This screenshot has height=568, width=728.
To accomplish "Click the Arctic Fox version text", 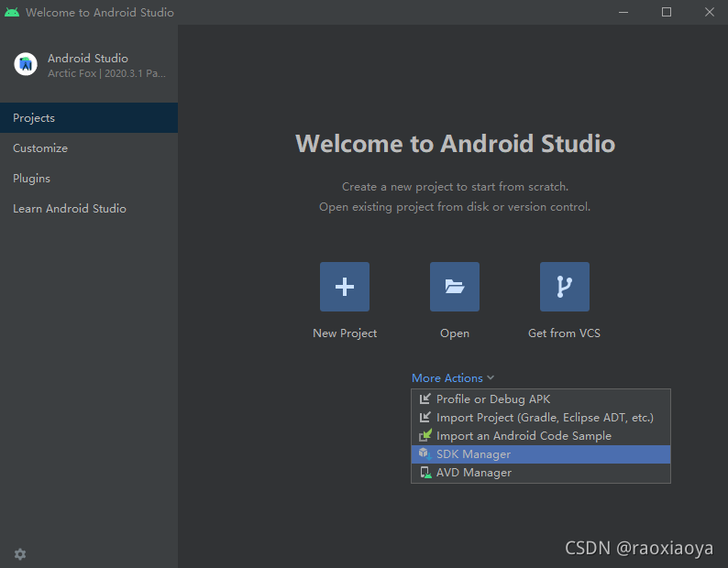I will coord(106,73).
